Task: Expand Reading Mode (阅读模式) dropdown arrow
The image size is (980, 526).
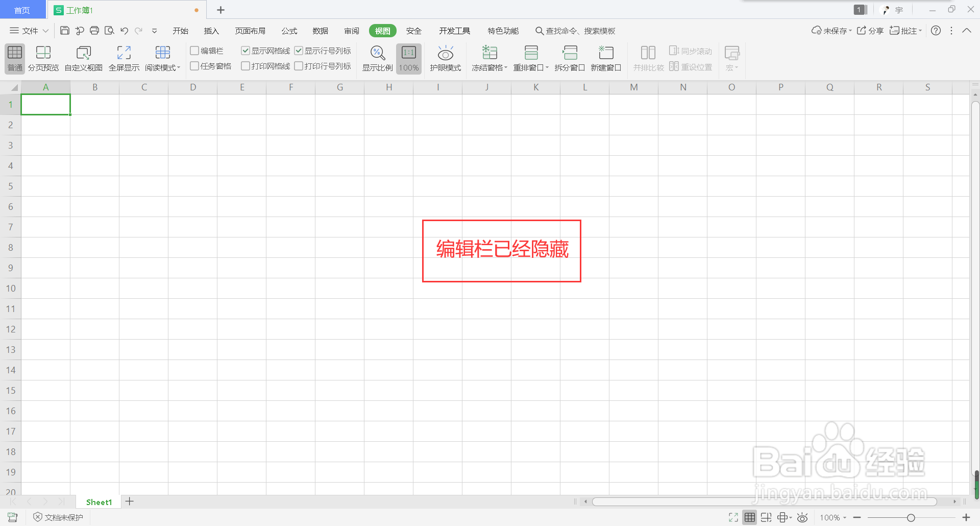Action: pos(179,67)
